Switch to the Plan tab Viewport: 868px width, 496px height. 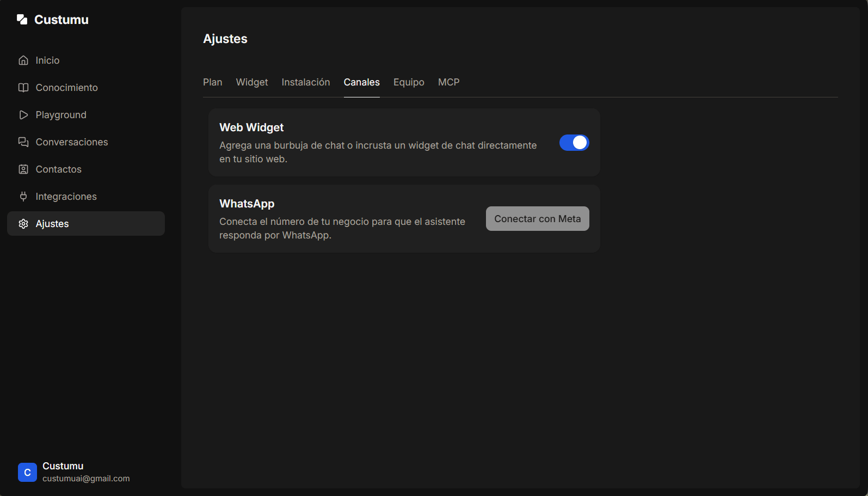point(213,82)
